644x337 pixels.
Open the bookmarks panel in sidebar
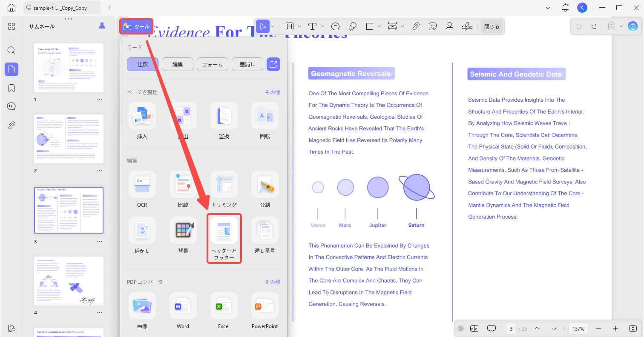click(11, 88)
